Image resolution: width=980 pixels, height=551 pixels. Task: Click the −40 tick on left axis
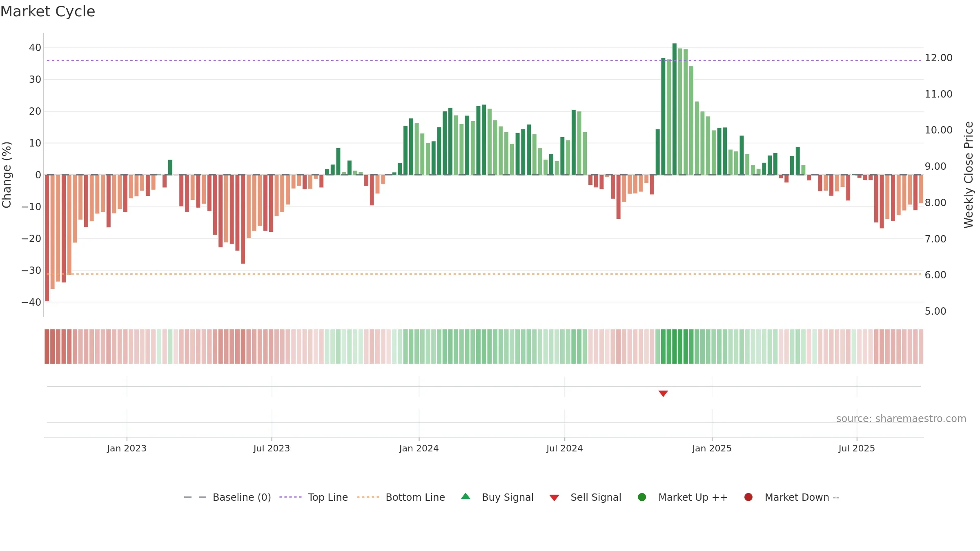[31, 302]
